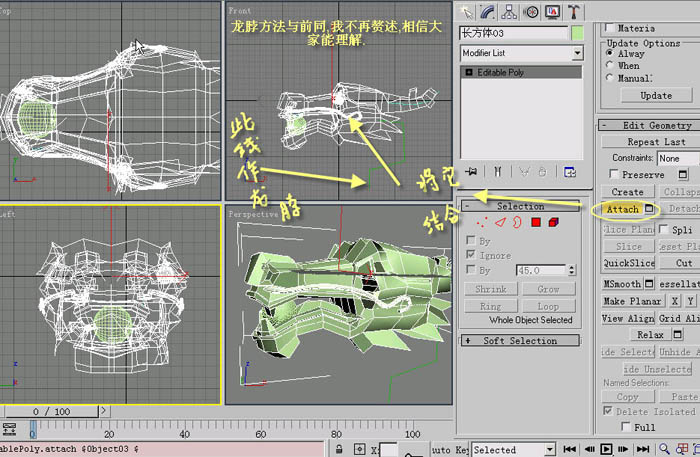Play the animation
The width and height of the screenshot is (700, 457).
point(606,449)
